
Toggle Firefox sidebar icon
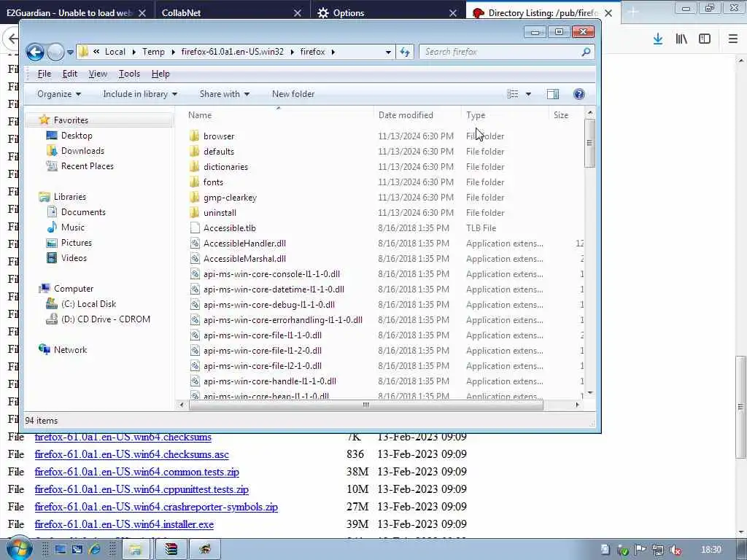pyautogui.click(x=705, y=39)
